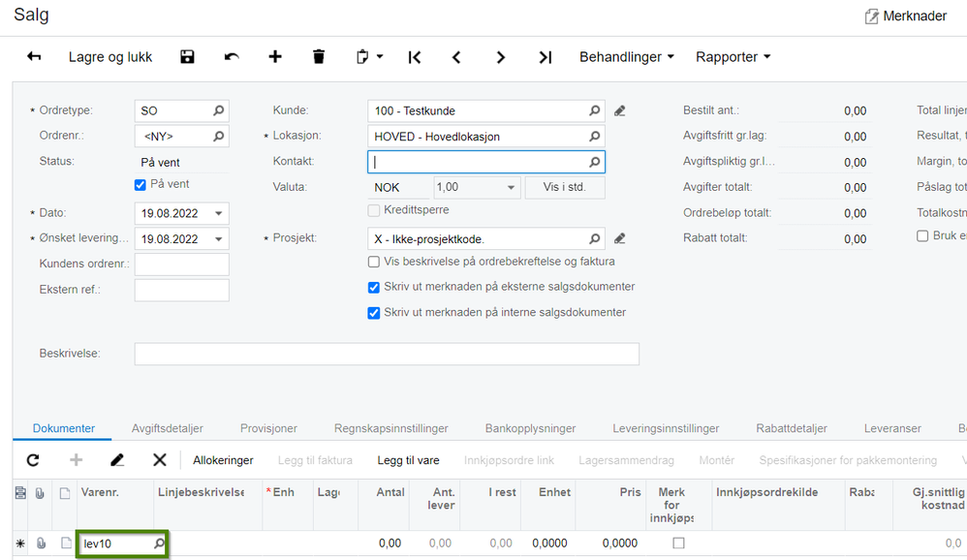Open the Leveringsinnstillinger tab
967x560 pixels.
click(x=666, y=428)
